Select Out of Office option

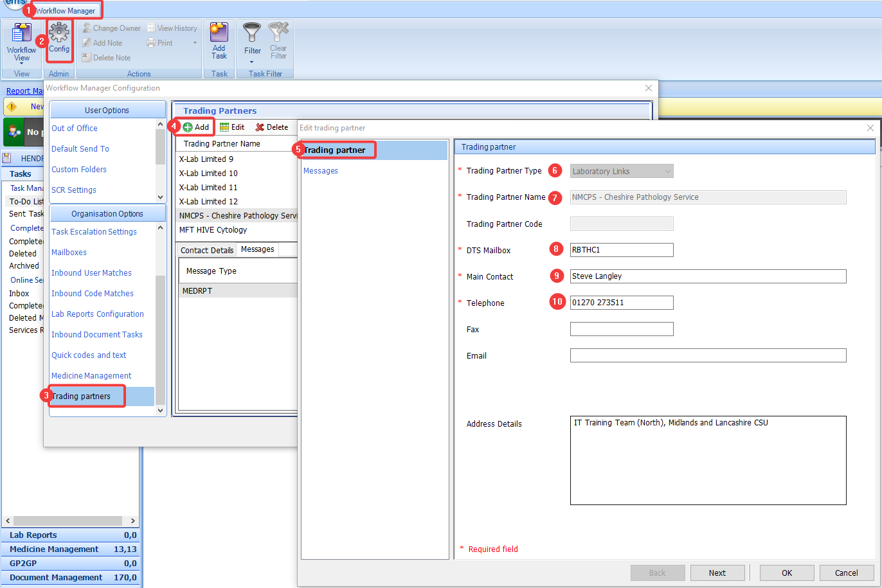coord(75,129)
